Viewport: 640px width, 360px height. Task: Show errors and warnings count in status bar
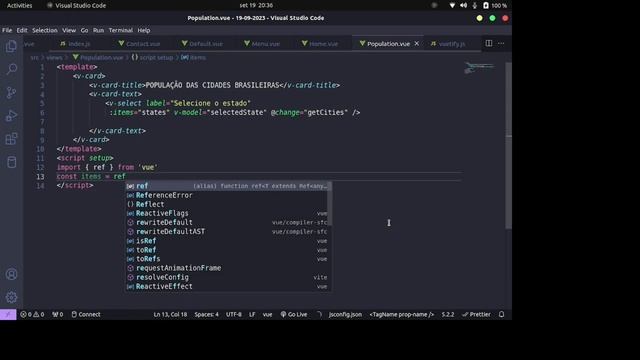tap(32, 314)
